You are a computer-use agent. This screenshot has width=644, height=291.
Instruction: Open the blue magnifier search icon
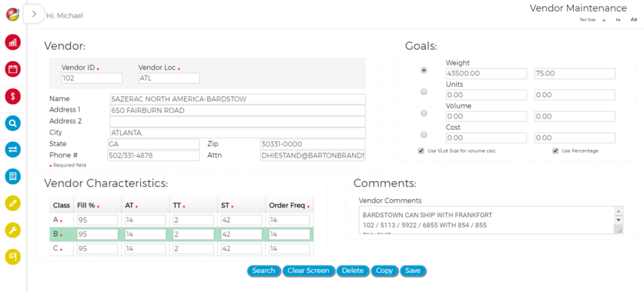[x=13, y=123]
